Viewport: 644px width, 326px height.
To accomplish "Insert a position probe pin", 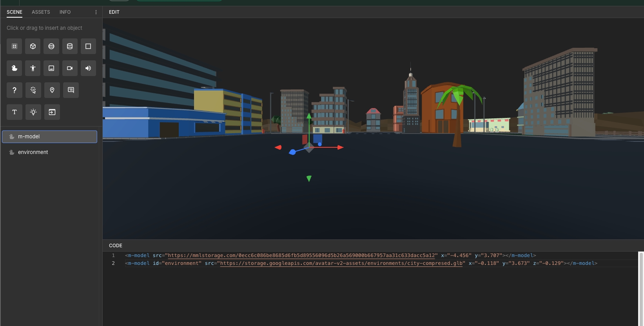I will tap(52, 90).
